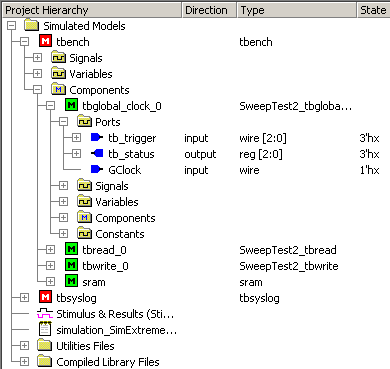Select simulation_SimExtreme file label

click(x=116, y=330)
